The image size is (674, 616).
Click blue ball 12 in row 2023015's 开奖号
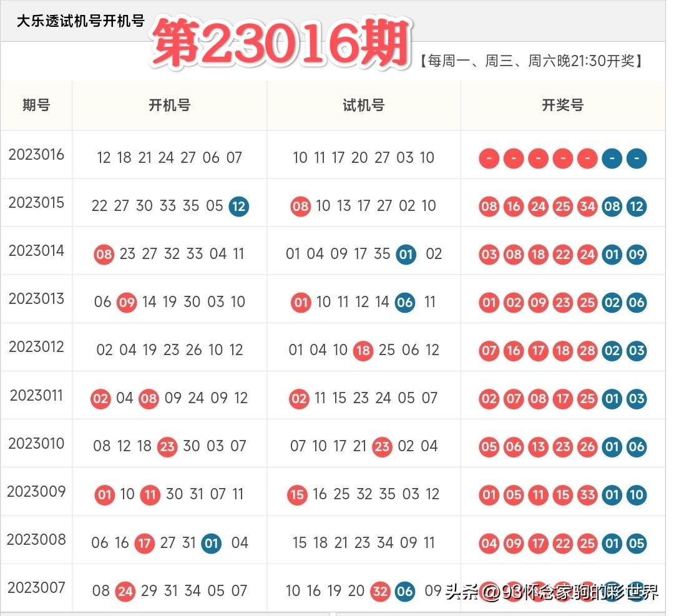[637, 207]
